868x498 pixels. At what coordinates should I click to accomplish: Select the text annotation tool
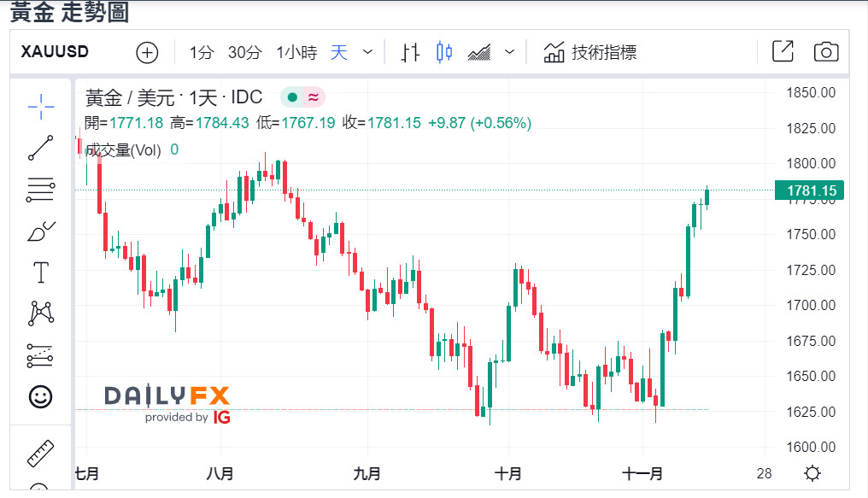point(41,272)
